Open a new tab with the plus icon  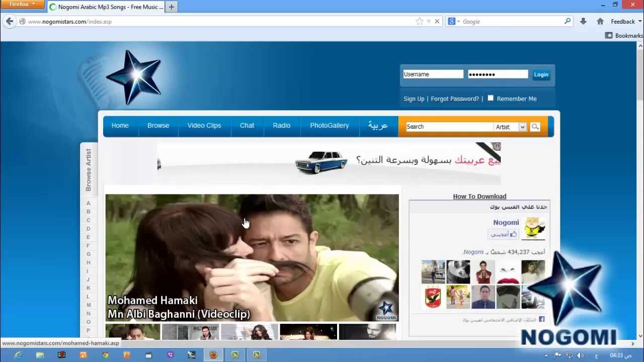[x=172, y=7]
